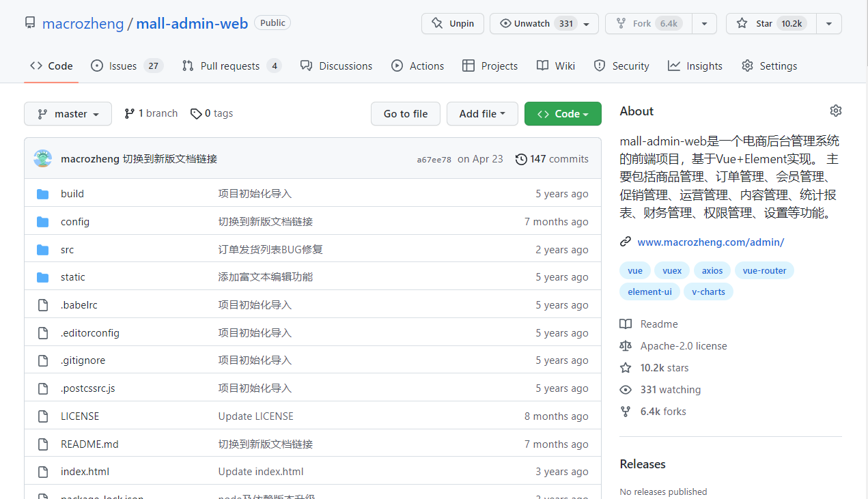Image resolution: width=868 pixels, height=499 pixels.
Task: Click the config folder icon
Action: (43, 222)
